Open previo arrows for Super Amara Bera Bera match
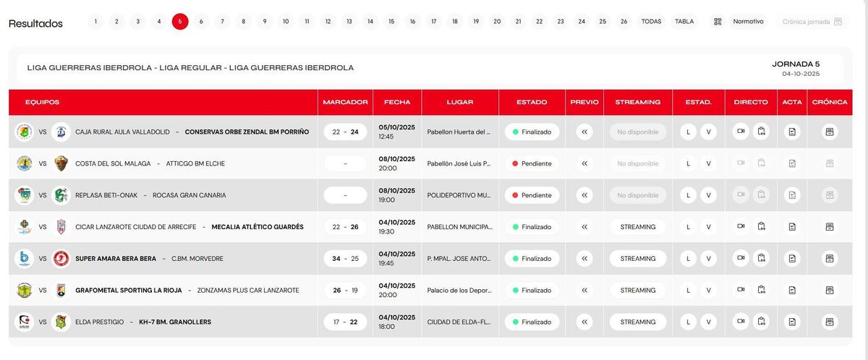This screenshot has height=360, width=868. click(584, 259)
